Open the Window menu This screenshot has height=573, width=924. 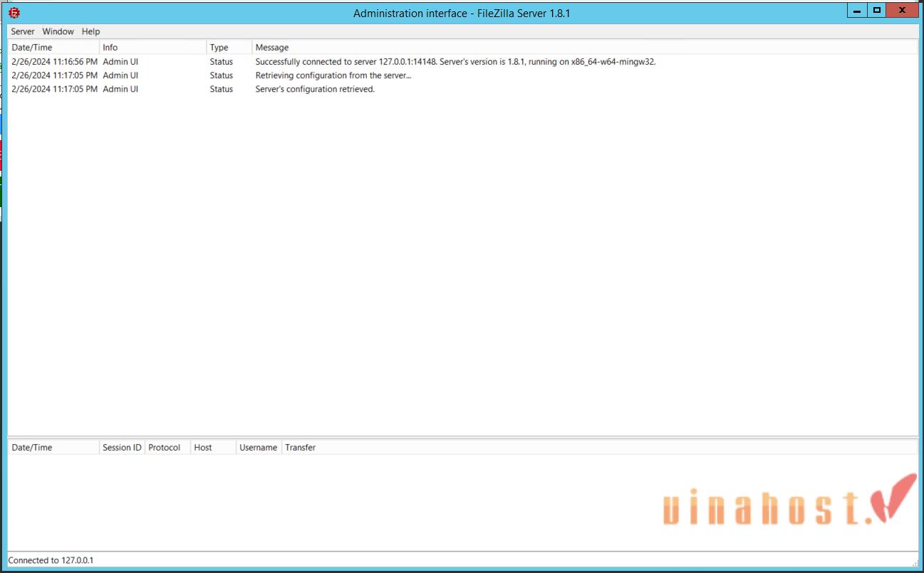click(58, 31)
